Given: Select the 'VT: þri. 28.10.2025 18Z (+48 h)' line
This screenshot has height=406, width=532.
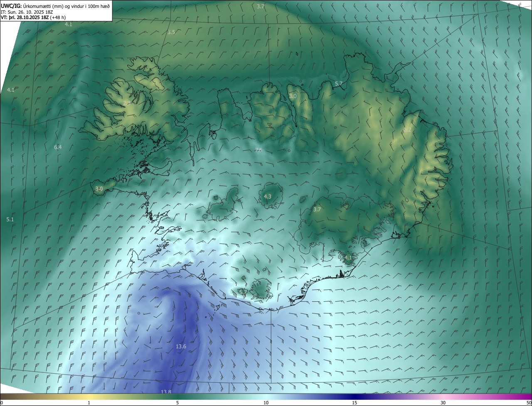Looking at the screenshot, I should [x=33, y=17].
